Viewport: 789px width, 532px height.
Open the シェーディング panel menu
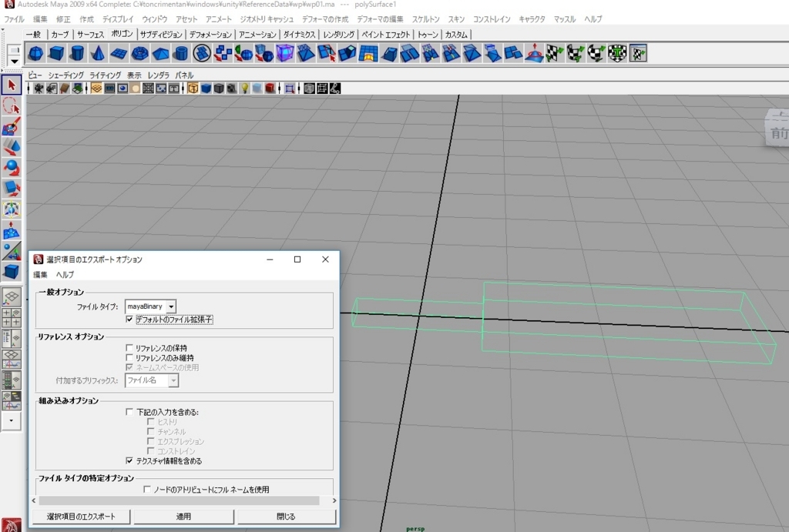66,75
